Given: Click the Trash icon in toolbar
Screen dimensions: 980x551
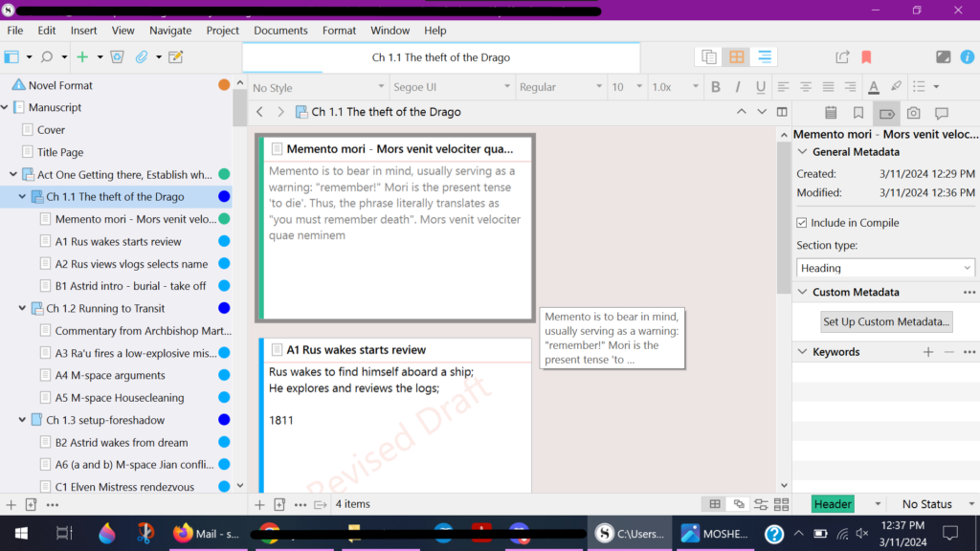Looking at the screenshot, I should (117, 57).
